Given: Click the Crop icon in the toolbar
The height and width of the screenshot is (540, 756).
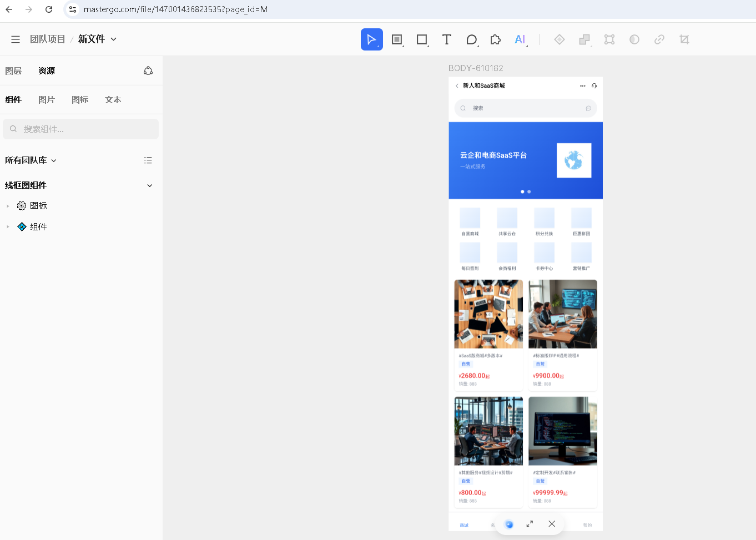Looking at the screenshot, I should click(x=684, y=39).
